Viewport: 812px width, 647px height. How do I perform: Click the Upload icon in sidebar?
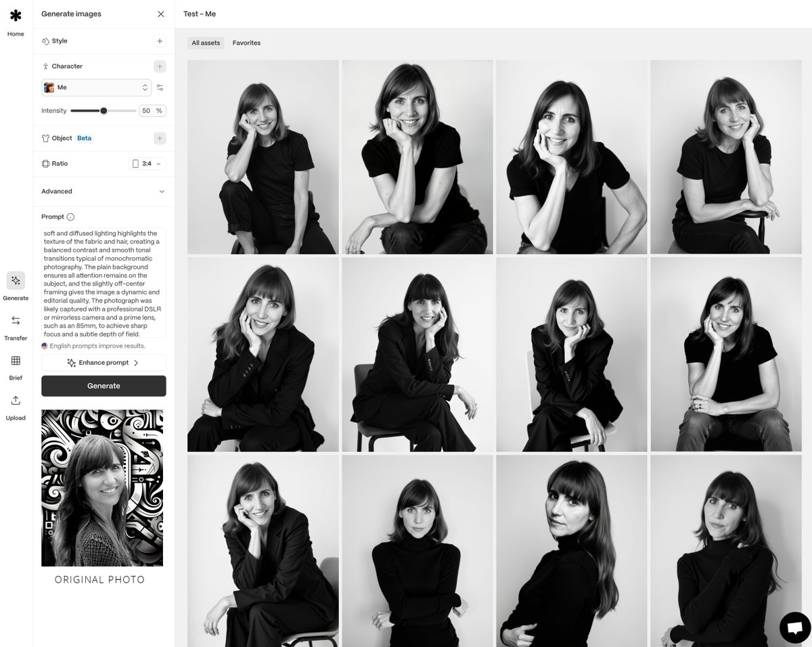15,405
